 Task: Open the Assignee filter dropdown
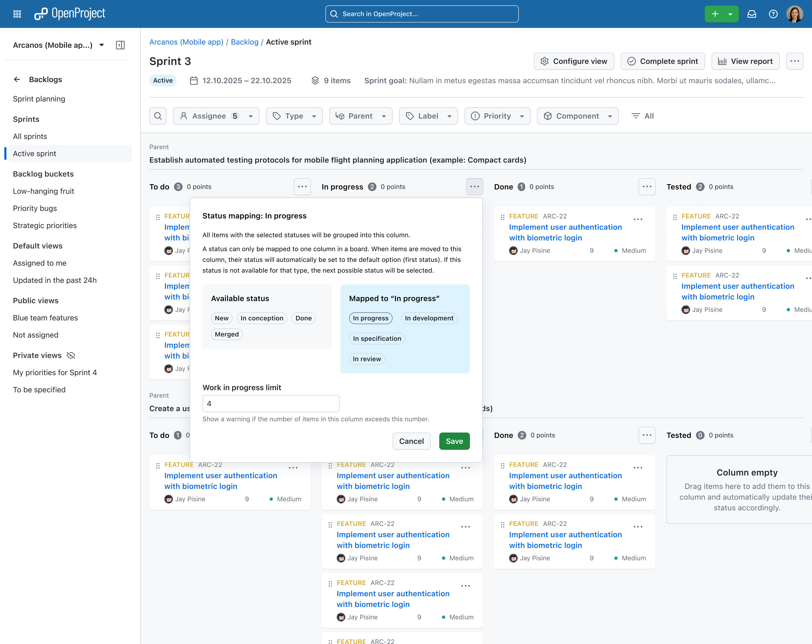point(216,116)
